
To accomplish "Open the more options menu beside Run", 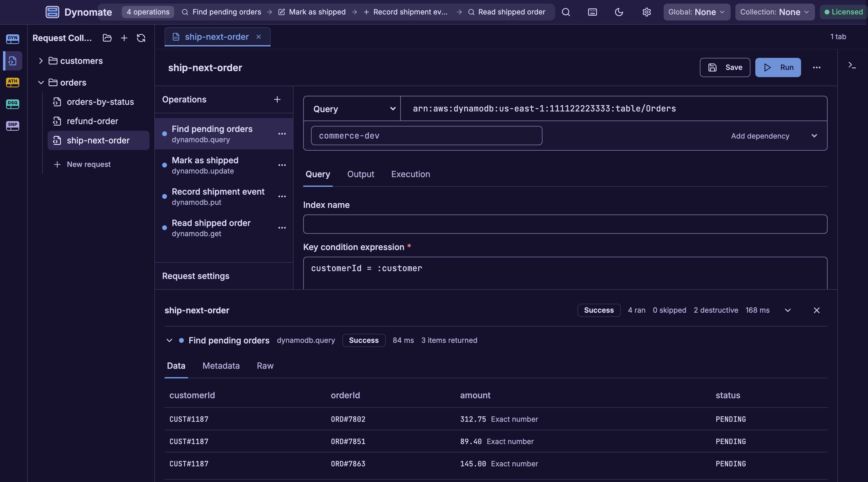I will (x=816, y=67).
